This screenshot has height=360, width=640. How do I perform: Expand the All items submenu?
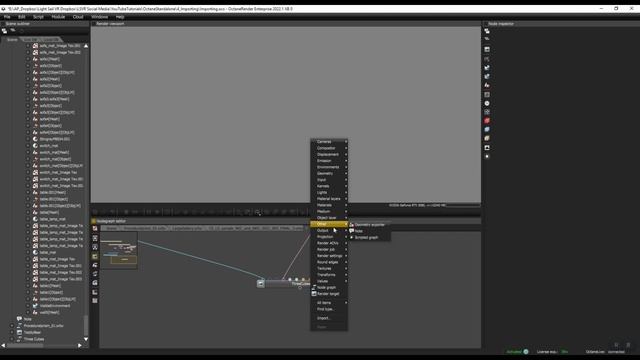tap(329, 303)
